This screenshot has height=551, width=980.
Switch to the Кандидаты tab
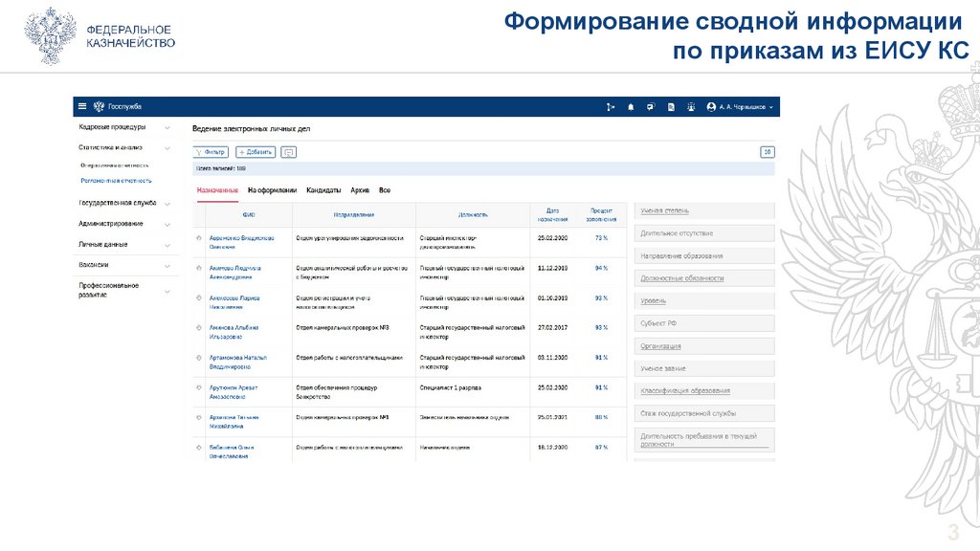pos(323,190)
